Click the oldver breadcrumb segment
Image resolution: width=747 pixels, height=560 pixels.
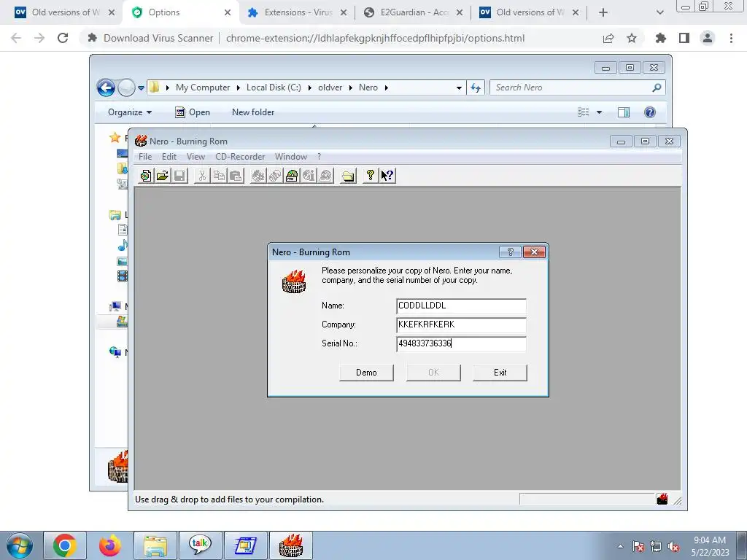point(330,87)
